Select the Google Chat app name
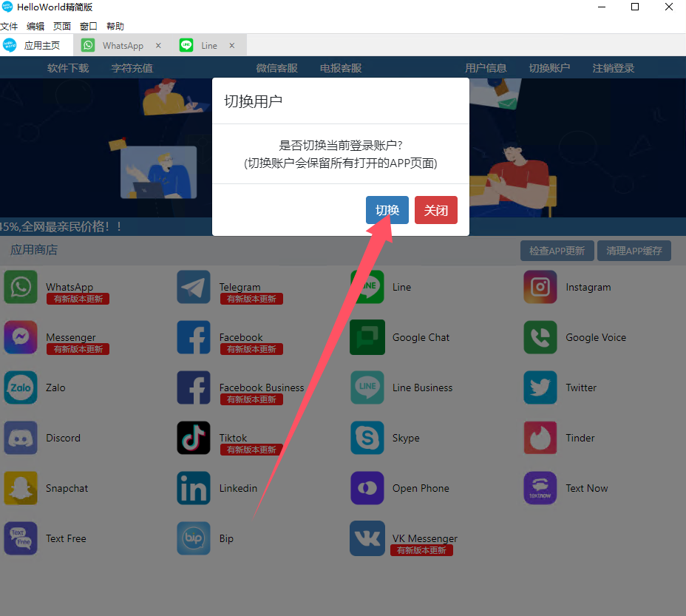 [421, 337]
